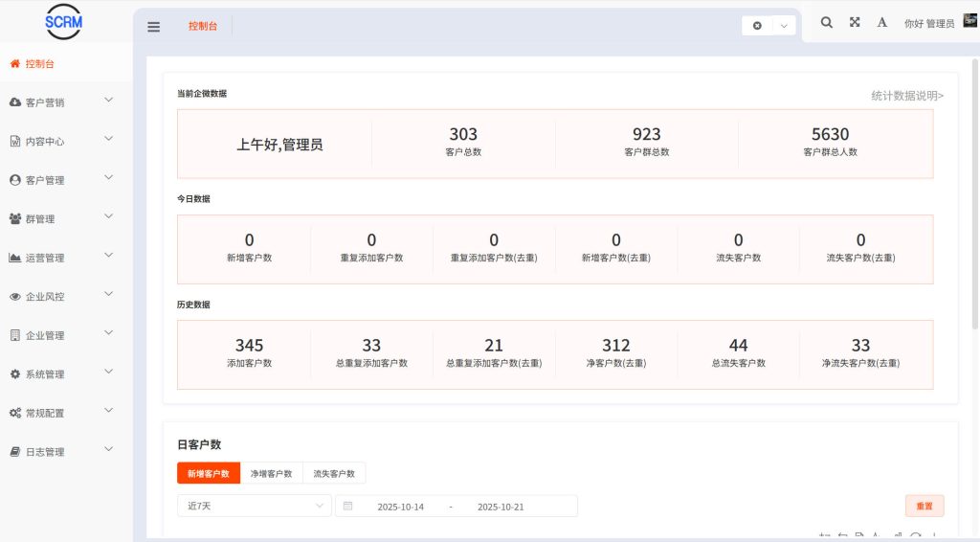Open the 统计数据说明 link
Viewport: 980px width, 542px height.
[x=906, y=96]
